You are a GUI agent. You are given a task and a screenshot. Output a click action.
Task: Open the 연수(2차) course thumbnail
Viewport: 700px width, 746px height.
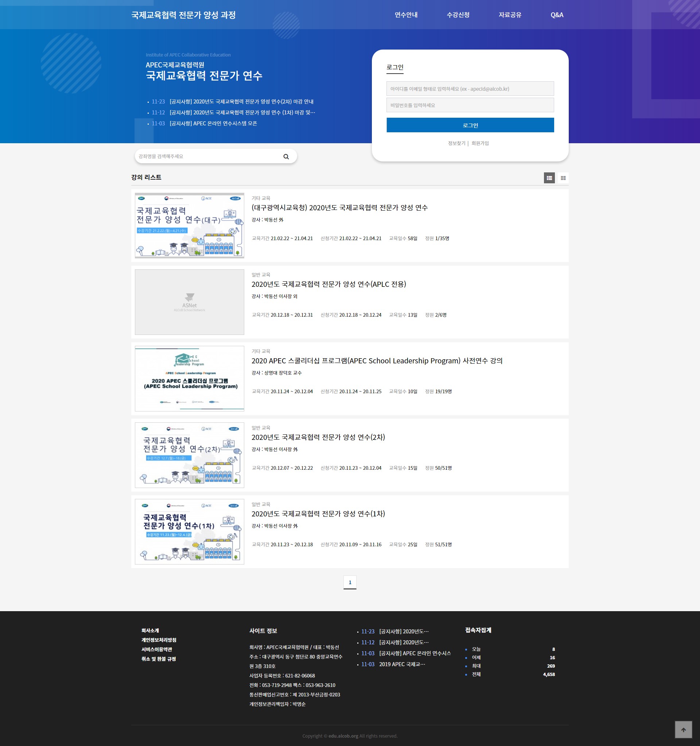pyautogui.click(x=190, y=455)
